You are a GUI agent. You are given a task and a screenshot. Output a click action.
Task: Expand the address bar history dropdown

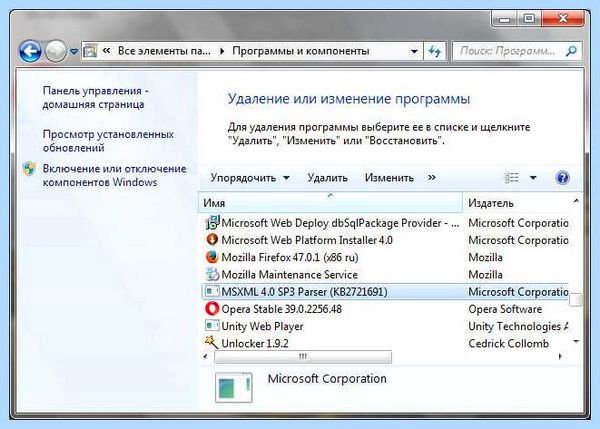(x=414, y=51)
